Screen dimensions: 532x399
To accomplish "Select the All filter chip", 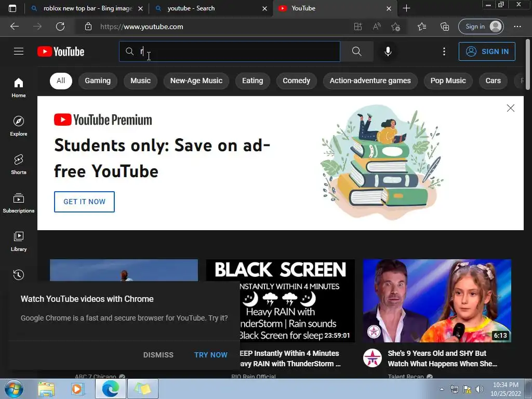I will [x=61, y=81].
